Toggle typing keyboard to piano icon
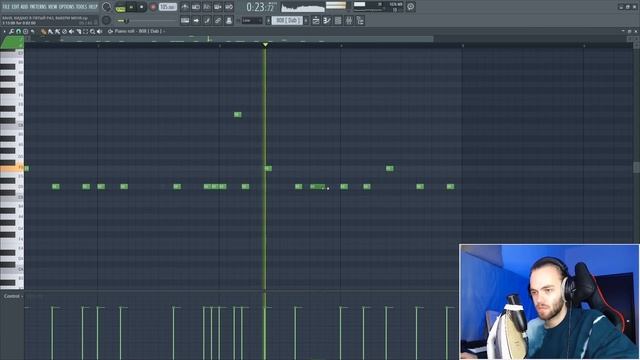The image size is (640, 360). point(185,20)
